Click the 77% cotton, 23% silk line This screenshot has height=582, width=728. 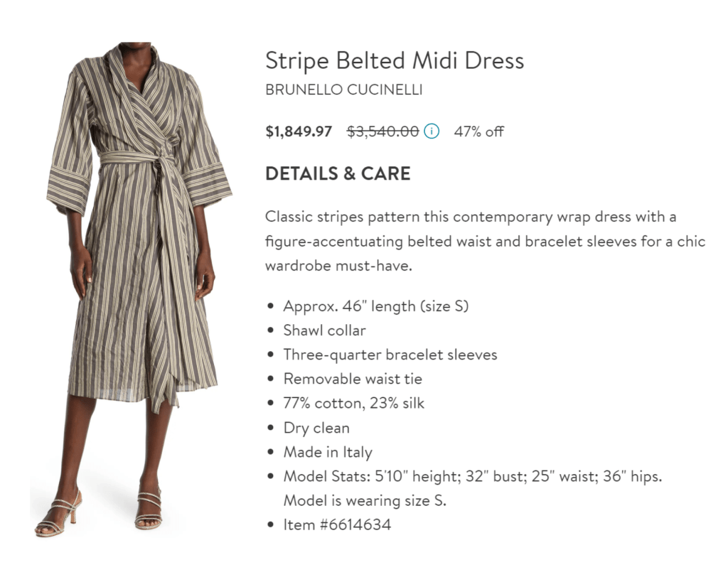(353, 403)
